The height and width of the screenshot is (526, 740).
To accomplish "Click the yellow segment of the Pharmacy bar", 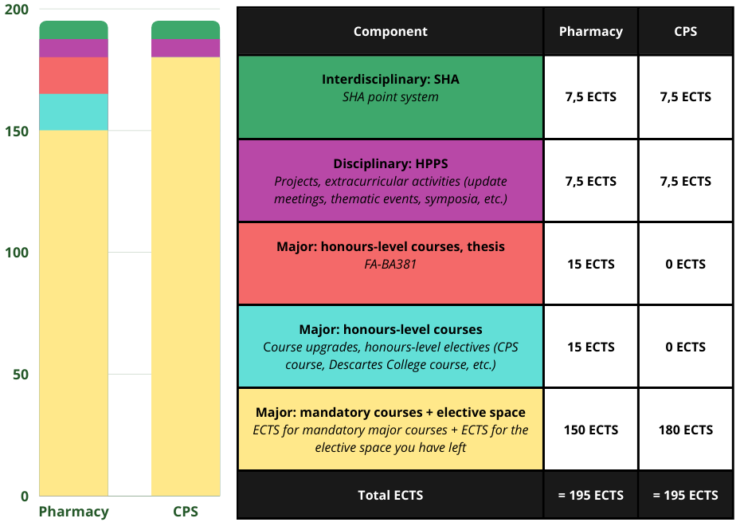I will coord(73,312).
